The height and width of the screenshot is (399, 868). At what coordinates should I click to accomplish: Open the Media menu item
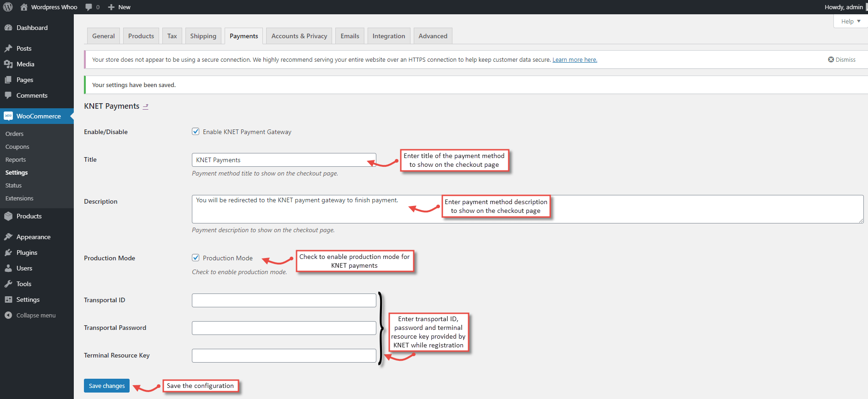pos(37,64)
